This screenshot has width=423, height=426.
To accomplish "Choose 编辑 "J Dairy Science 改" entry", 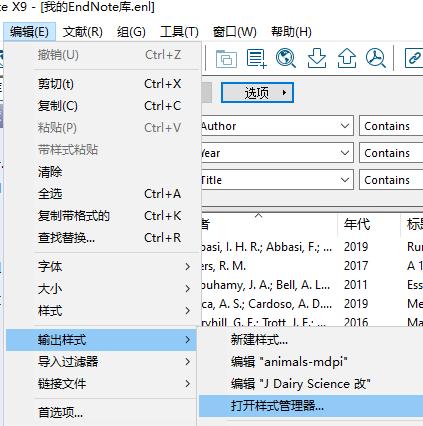I will pyautogui.click(x=311, y=384).
